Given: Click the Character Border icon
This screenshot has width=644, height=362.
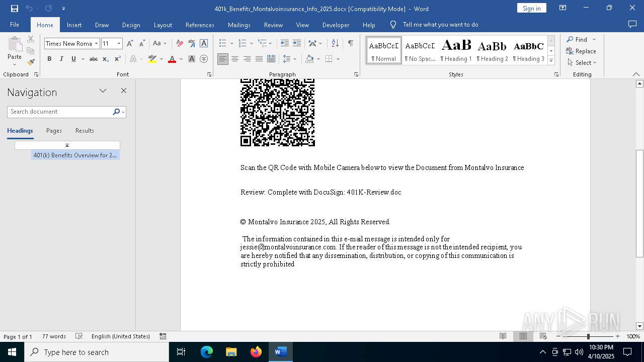Looking at the screenshot, I should tap(204, 43).
